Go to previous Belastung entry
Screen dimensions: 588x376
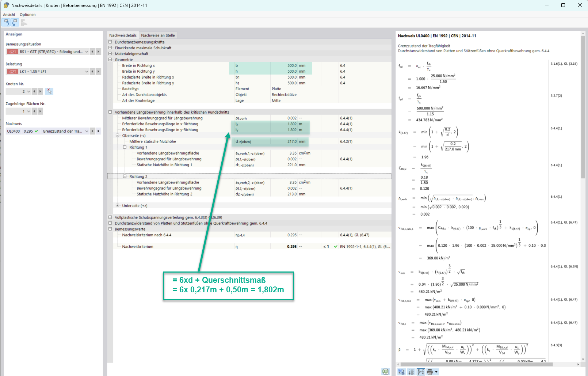(x=92, y=72)
